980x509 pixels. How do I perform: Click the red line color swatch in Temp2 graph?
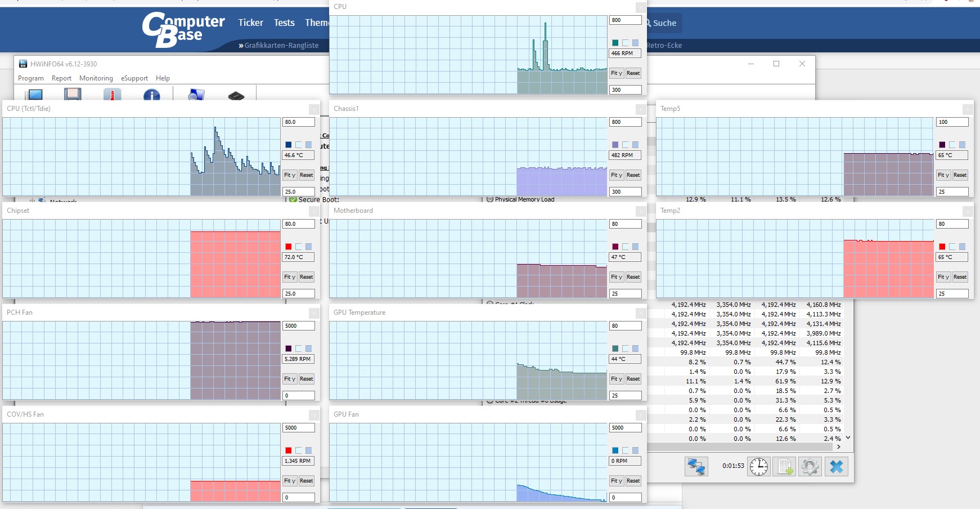click(942, 247)
